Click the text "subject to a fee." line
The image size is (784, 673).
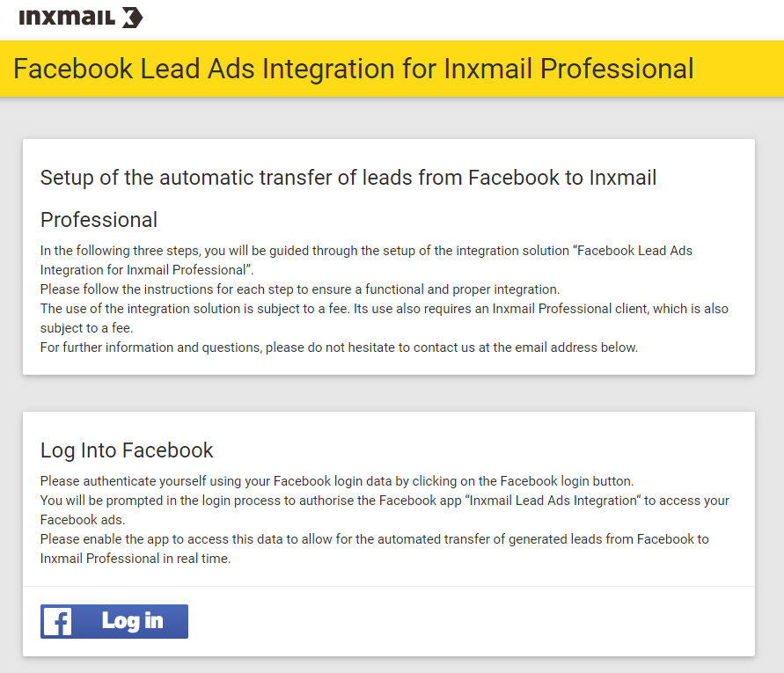coord(86,328)
